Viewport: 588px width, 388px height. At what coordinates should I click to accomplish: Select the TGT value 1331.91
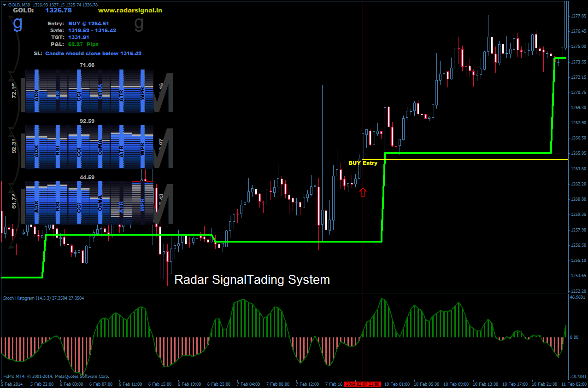click(x=78, y=37)
